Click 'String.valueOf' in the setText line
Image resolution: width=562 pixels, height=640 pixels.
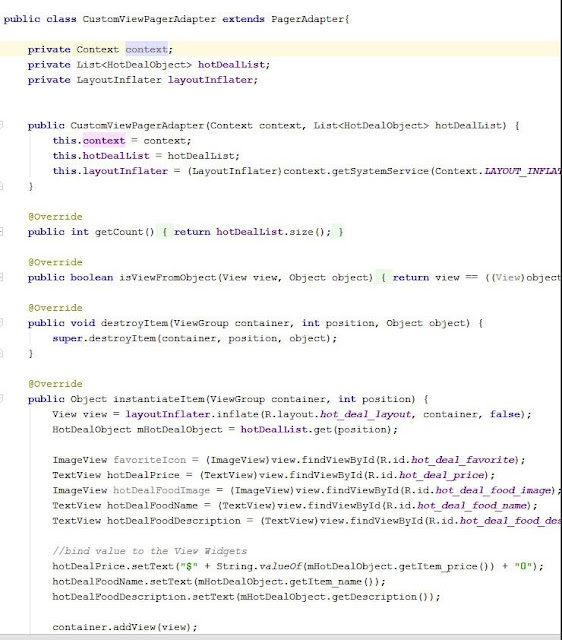(x=259, y=566)
